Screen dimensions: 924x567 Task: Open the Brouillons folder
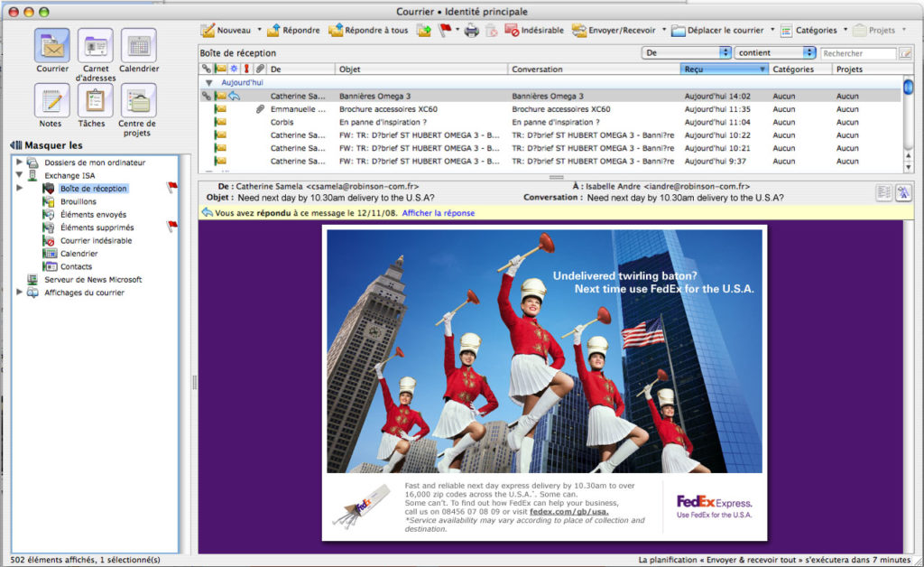pyautogui.click(x=79, y=201)
